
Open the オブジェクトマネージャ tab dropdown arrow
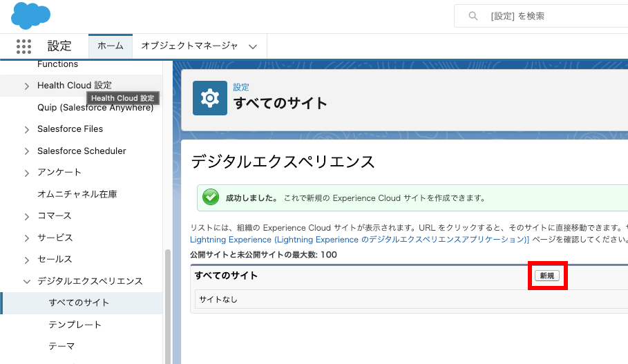point(253,46)
